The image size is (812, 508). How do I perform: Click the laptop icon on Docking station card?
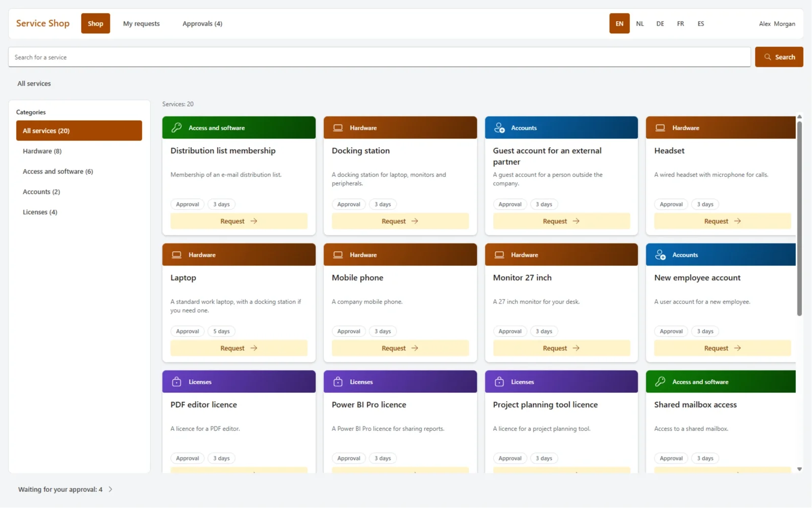[338, 128]
